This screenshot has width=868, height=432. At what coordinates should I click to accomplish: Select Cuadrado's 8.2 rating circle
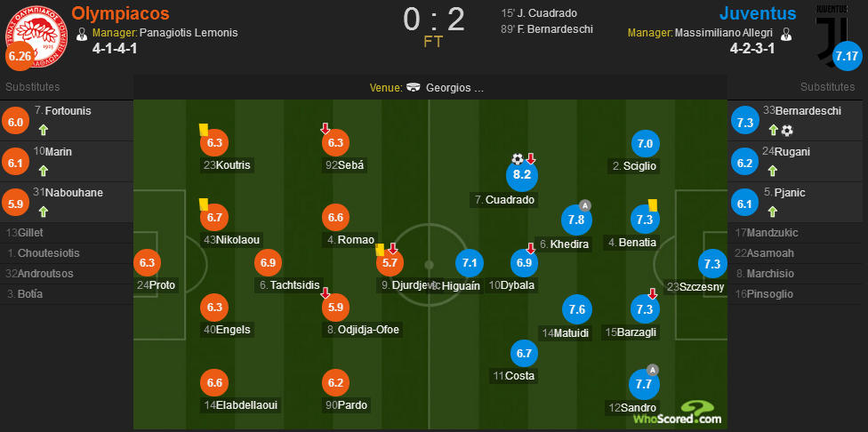coord(522,175)
